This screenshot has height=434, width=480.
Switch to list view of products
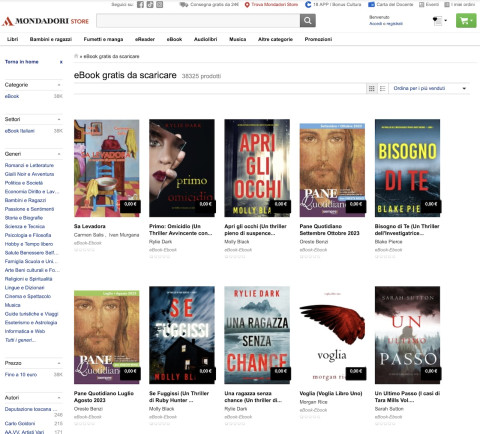pos(383,88)
